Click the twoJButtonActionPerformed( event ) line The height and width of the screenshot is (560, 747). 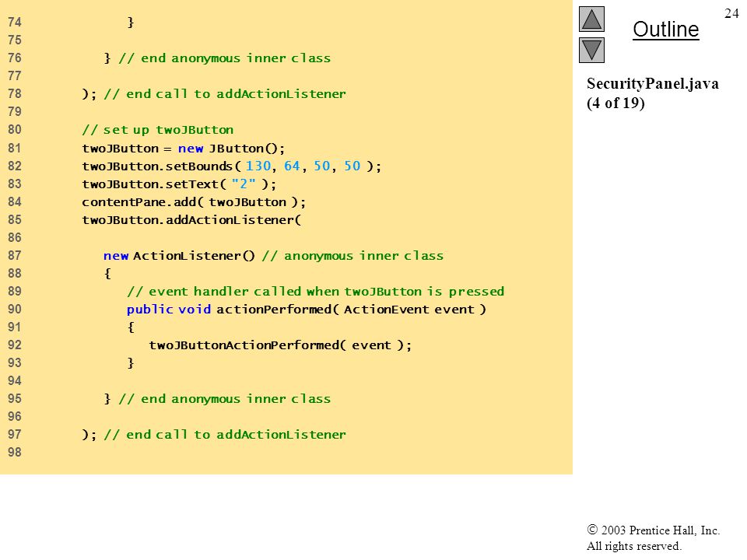[280, 345]
